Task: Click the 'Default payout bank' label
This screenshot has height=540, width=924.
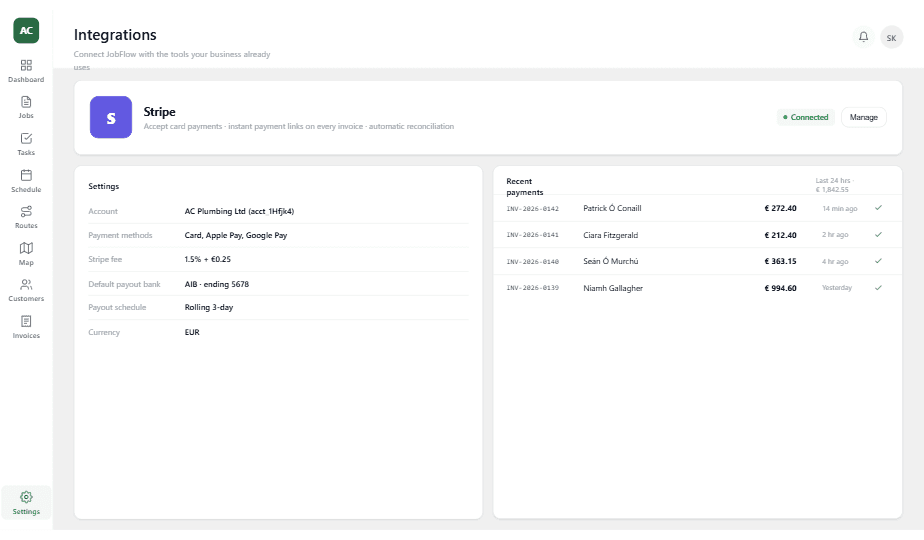Action: (124, 284)
